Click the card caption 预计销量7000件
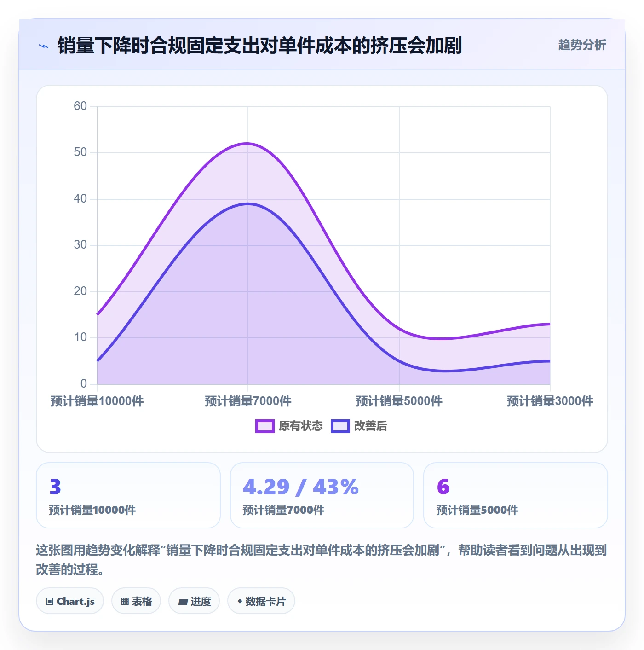 [283, 510]
